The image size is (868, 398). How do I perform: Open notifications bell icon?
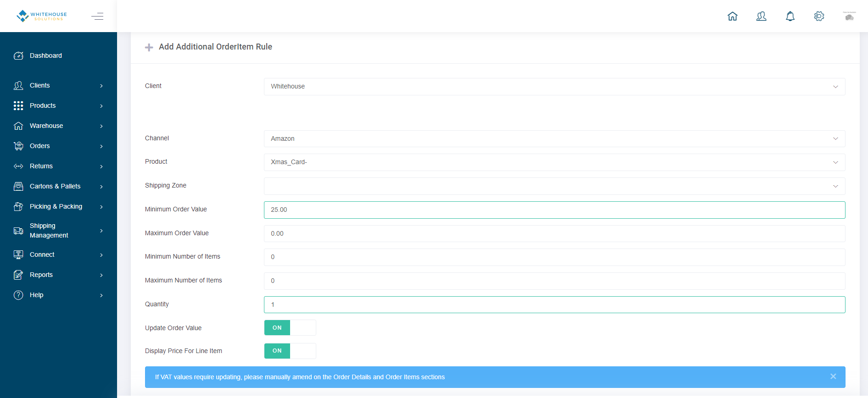[790, 17]
